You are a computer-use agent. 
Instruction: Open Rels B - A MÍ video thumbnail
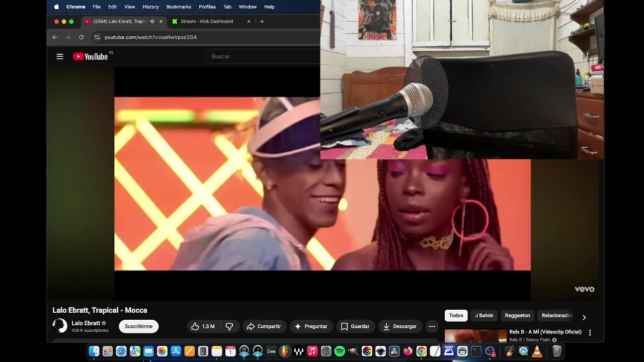coord(475,336)
